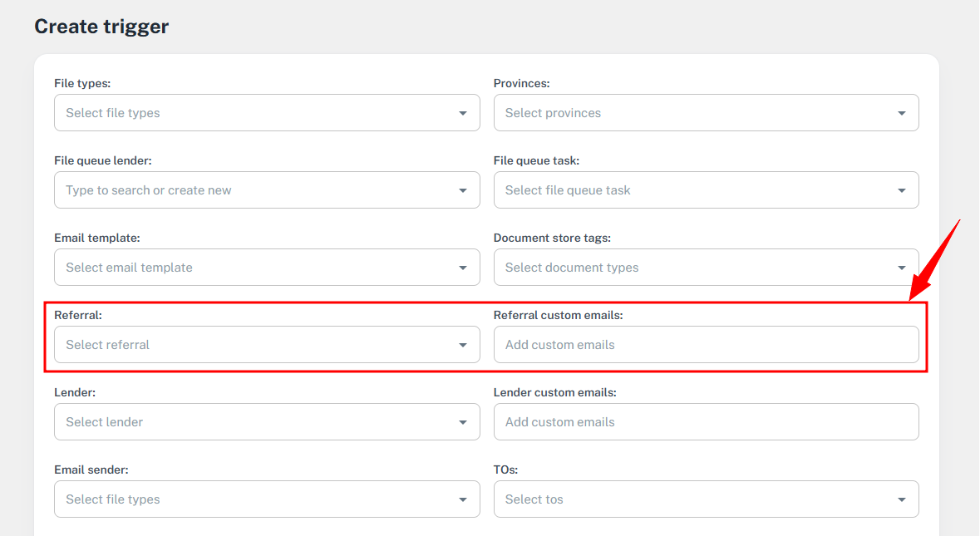Open the 'Select email template' dropdown
Viewport: 980px width, 536px height.
click(x=249, y=268)
